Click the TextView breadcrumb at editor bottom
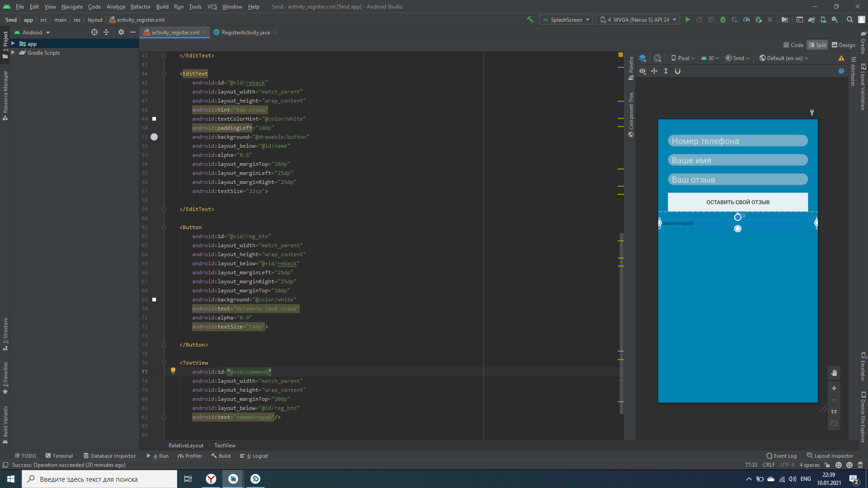 pyautogui.click(x=225, y=445)
